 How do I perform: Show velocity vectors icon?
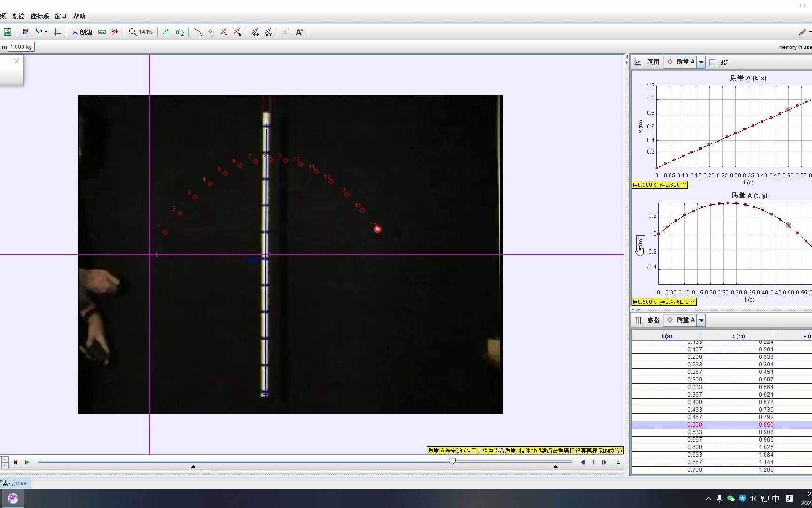tap(224, 32)
